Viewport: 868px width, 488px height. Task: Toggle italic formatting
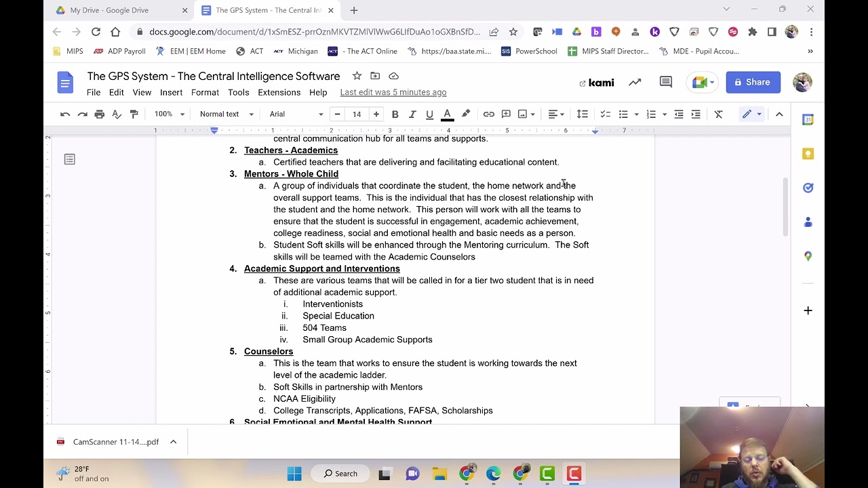[412, 114]
